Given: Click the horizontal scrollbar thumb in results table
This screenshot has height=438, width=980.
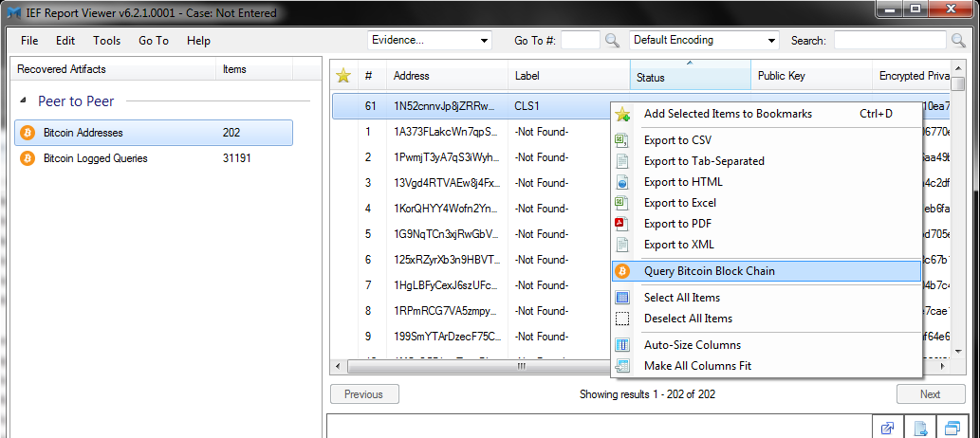Looking at the screenshot, I should pos(521,366).
